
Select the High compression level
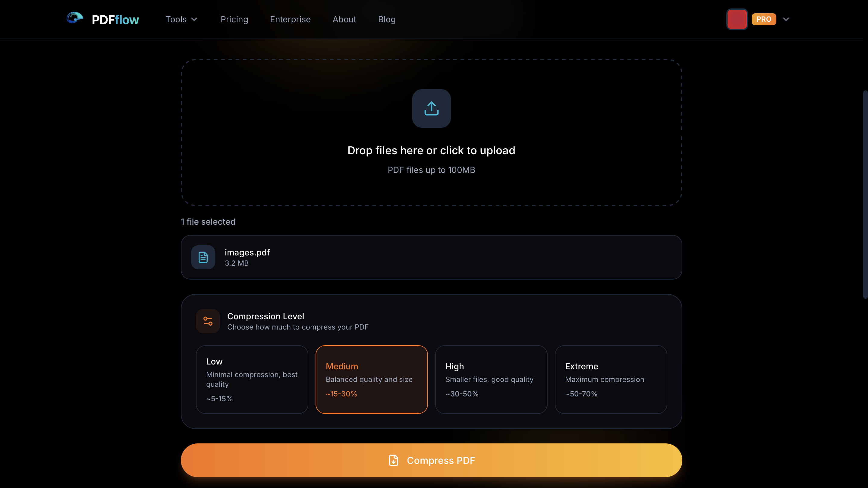click(x=491, y=379)
